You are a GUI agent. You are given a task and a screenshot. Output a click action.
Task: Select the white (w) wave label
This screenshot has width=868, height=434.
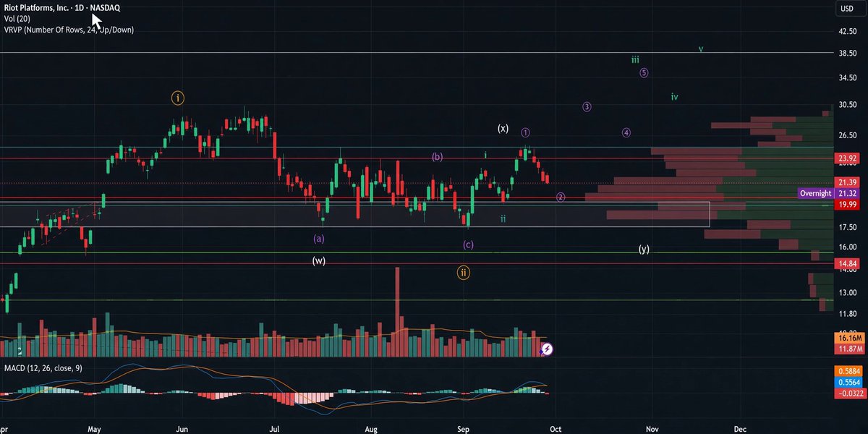click(319, 260)
